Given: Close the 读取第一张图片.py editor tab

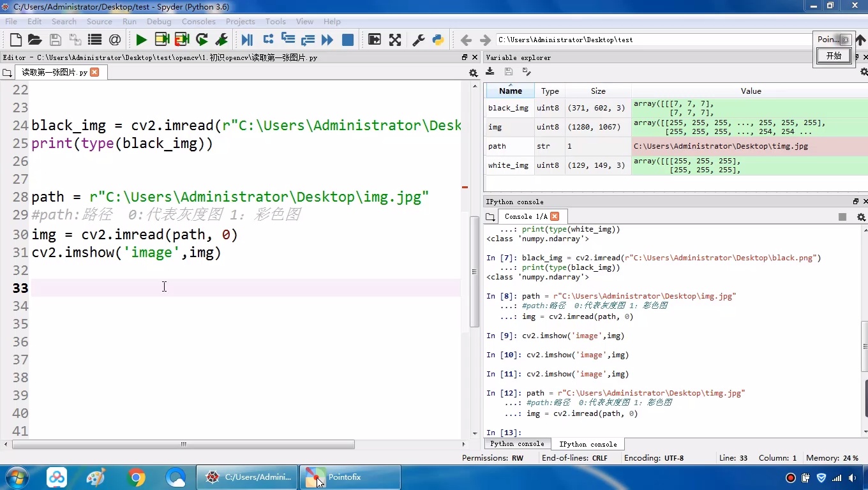Looking at the screenshot, I should pyautogui.click(x=94, y=72).
